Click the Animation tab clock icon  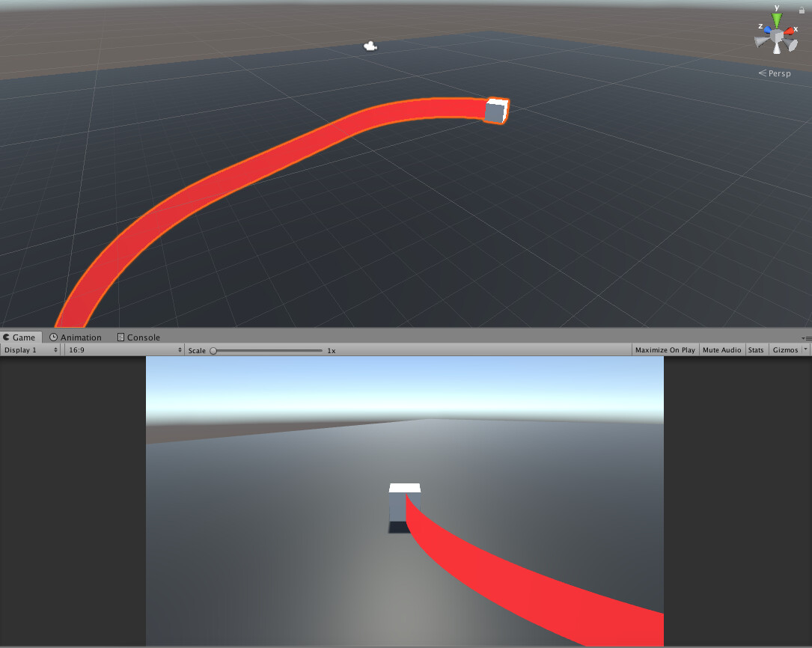[x=53, y=337]
